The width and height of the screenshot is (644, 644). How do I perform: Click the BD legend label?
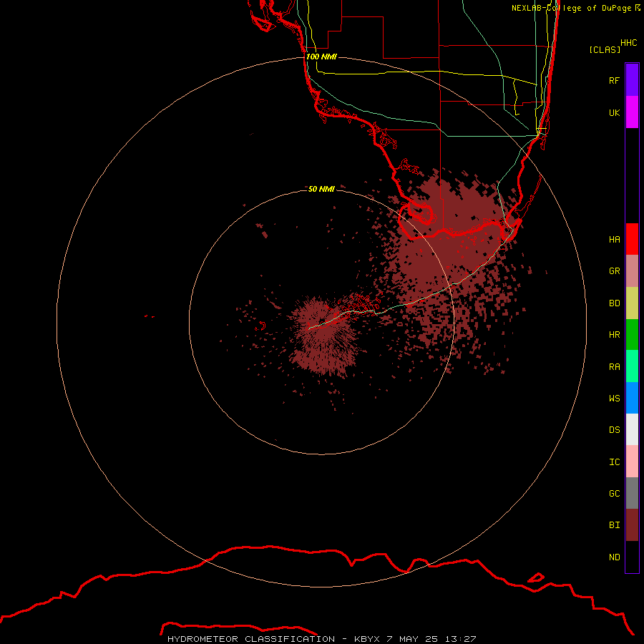(615, 303)
